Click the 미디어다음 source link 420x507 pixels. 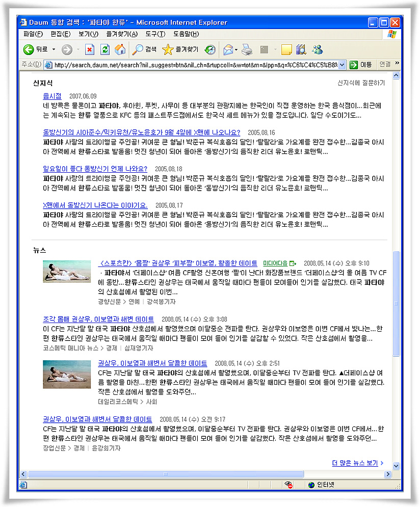[275, 263]
